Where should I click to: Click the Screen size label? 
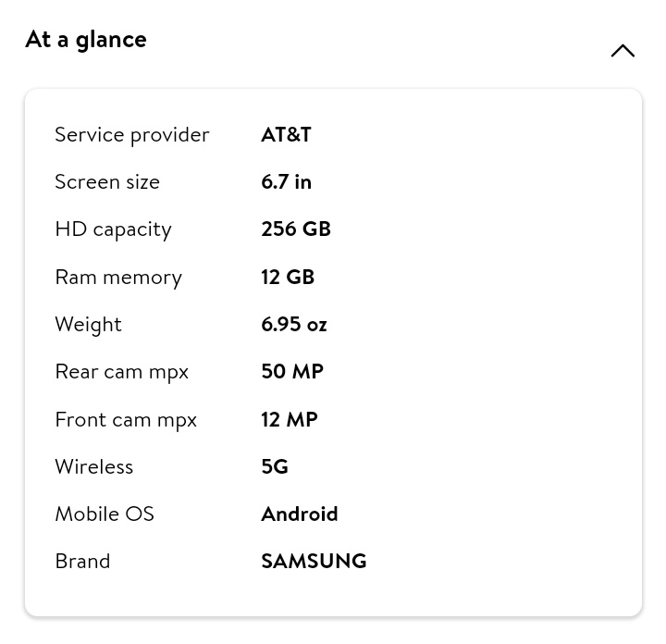tap(106, 181)
